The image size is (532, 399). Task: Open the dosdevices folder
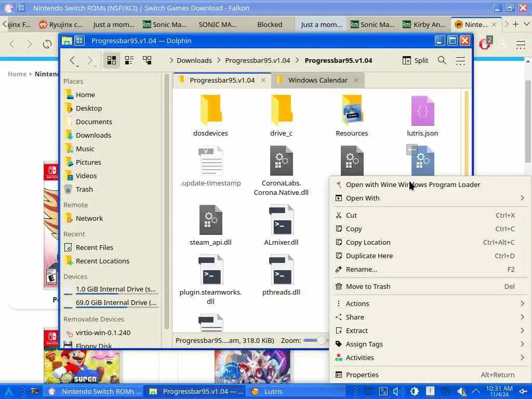coord(210,115)
